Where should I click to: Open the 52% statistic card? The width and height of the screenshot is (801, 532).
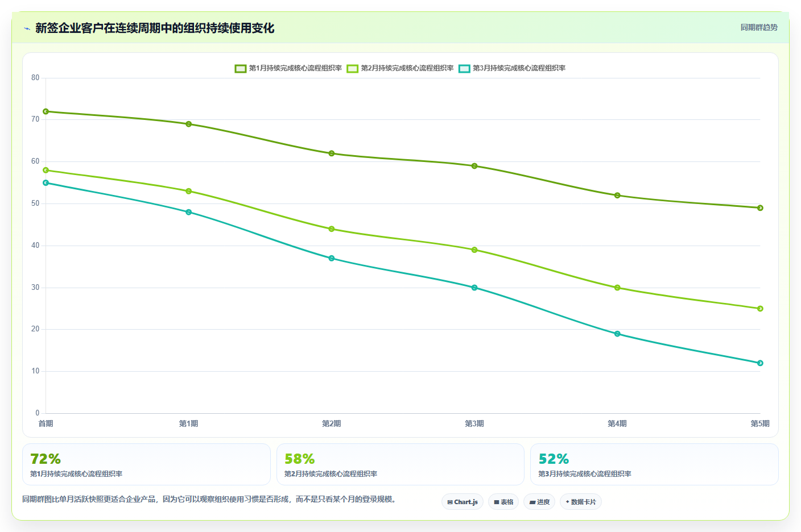click(x=654, y=464)
